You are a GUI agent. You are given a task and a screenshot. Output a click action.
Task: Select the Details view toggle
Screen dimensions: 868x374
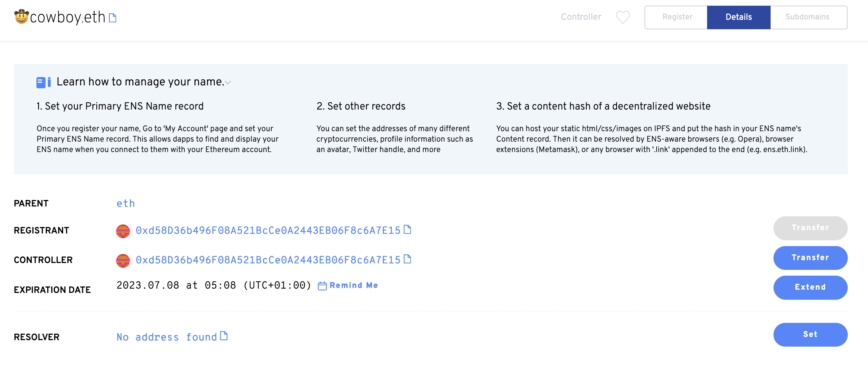coord(738,17)
